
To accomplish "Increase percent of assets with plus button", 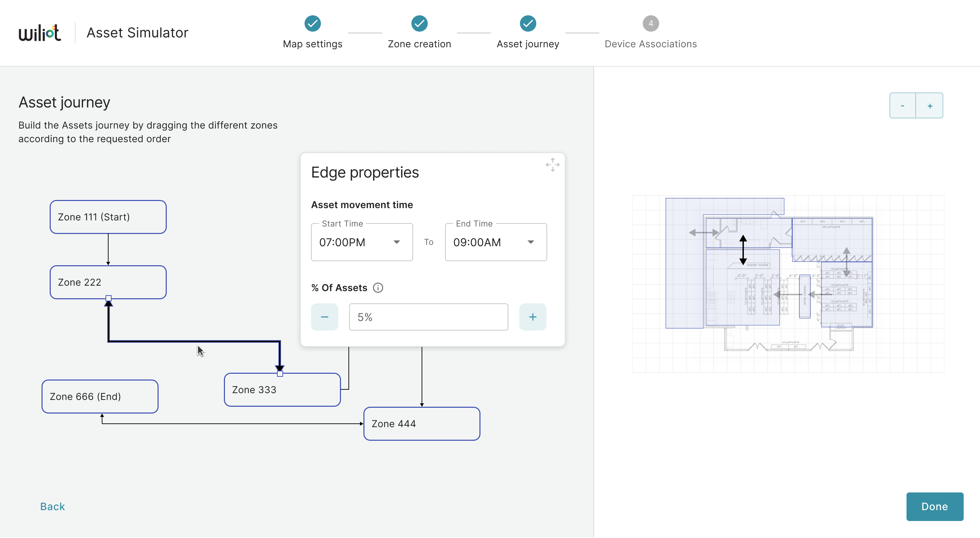I will click(x=533, y=317).
